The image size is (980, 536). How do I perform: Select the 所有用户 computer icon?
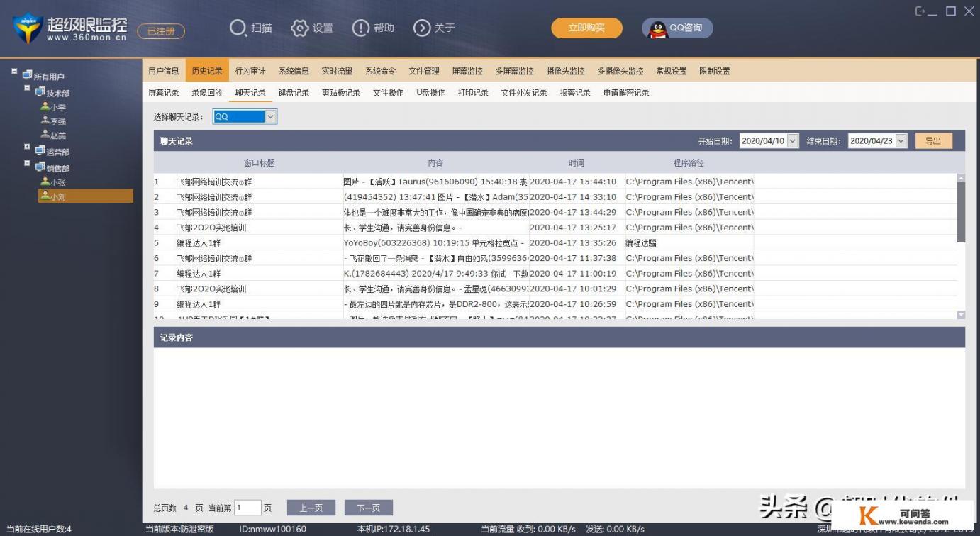tap(27, 75)
